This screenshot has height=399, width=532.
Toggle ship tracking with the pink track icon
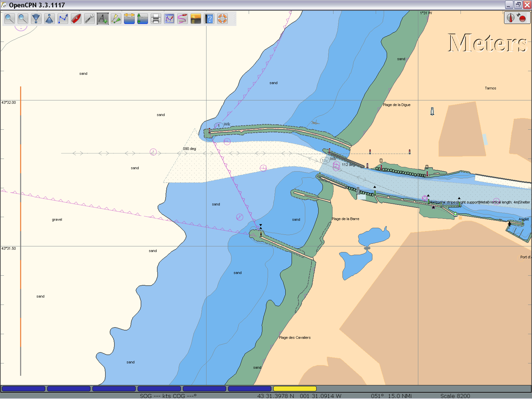(182, 19)
